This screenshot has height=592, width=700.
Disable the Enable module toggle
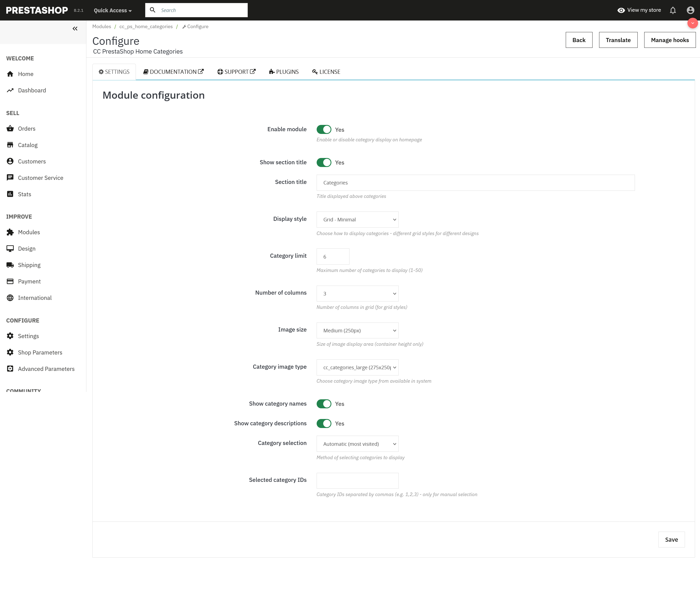(x=324, y=130)
